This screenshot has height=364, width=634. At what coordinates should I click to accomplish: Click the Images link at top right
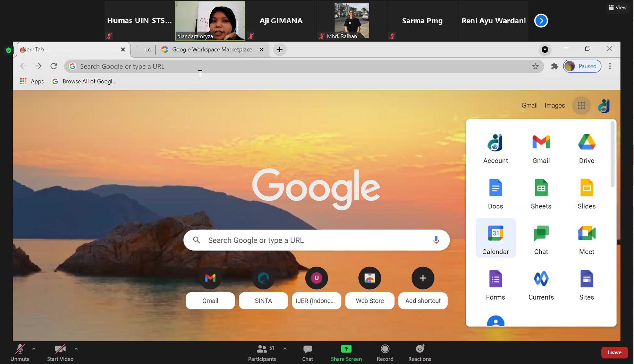pos(555,105)
